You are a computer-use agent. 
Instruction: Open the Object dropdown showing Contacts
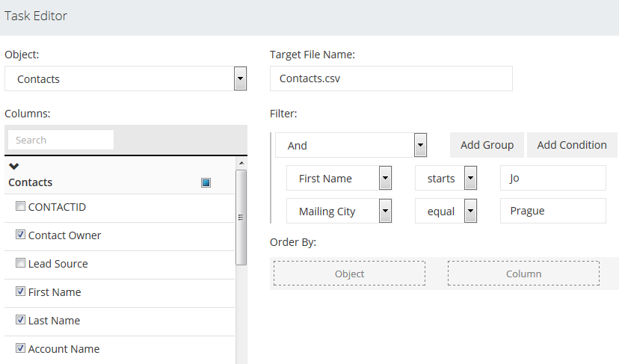click(x=240, y=78)
